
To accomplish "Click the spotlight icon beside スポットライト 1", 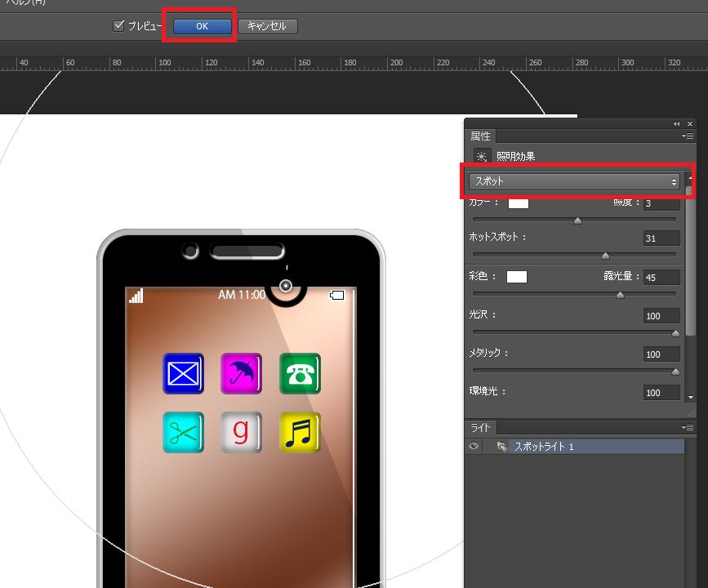I will tap(501, 447).
